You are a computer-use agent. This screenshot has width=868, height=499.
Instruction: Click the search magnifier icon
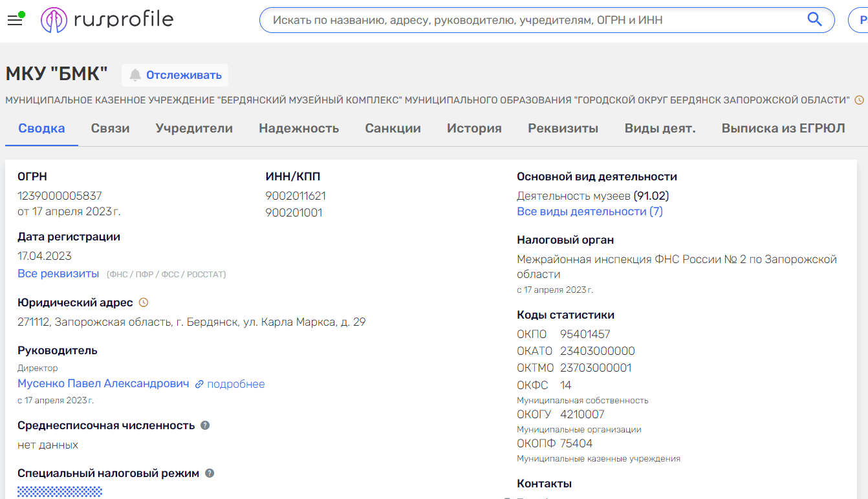coord(814,19)
